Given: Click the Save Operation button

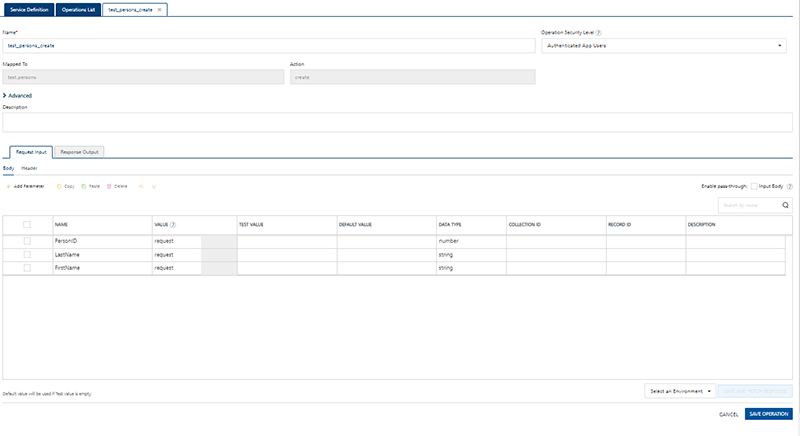Looking at the screenshot, I should point(769,414).
